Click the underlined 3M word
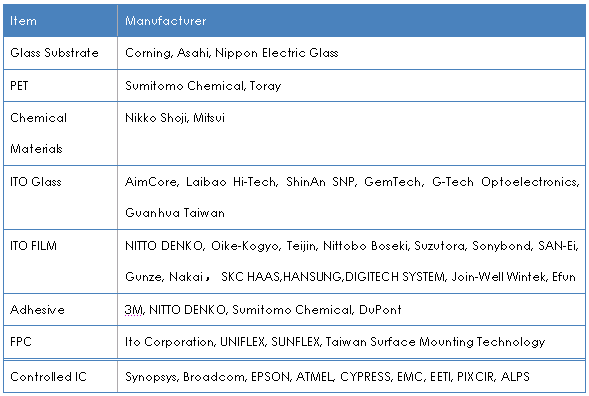The height and width of the screenshot is (396, 589). click(133, 310)
